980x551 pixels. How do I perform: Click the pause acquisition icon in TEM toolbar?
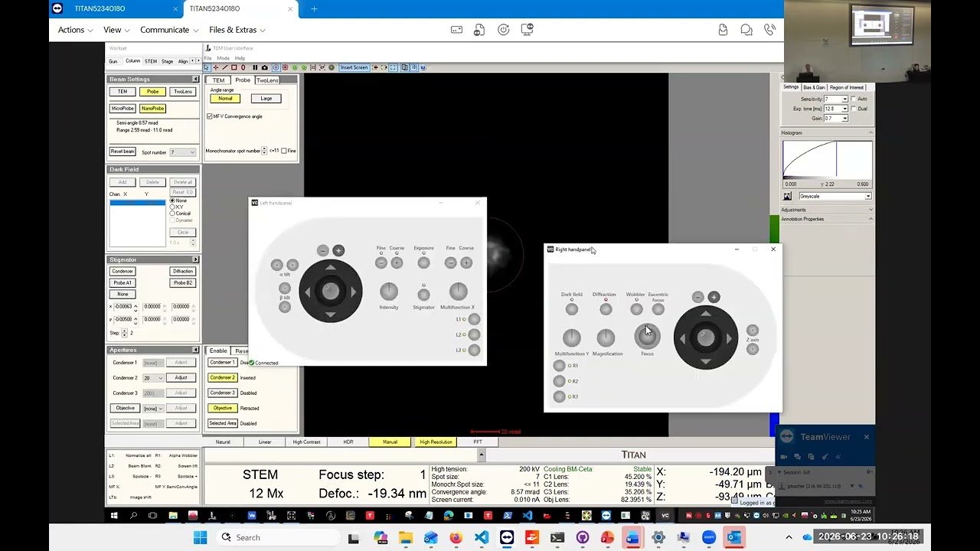(x=255, y=67)
